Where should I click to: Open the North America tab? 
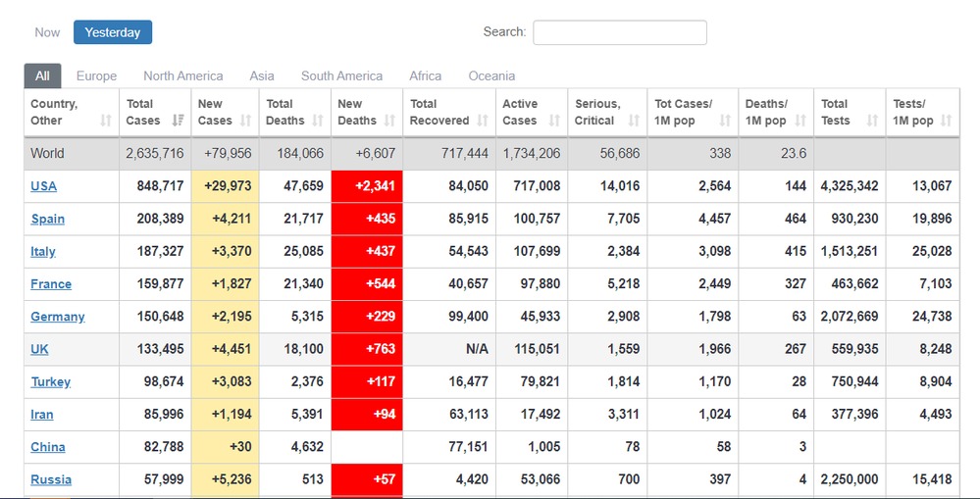(x=182, y=75)
